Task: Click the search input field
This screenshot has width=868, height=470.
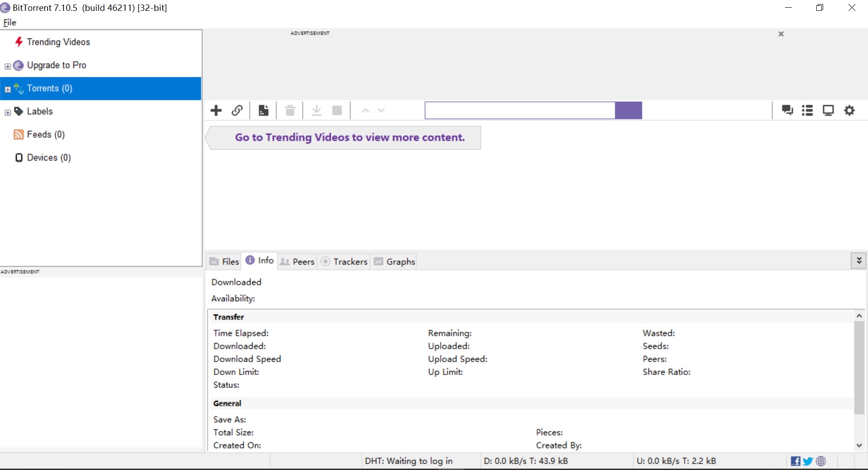Action: pyautogui.click(x=520, y=110)
